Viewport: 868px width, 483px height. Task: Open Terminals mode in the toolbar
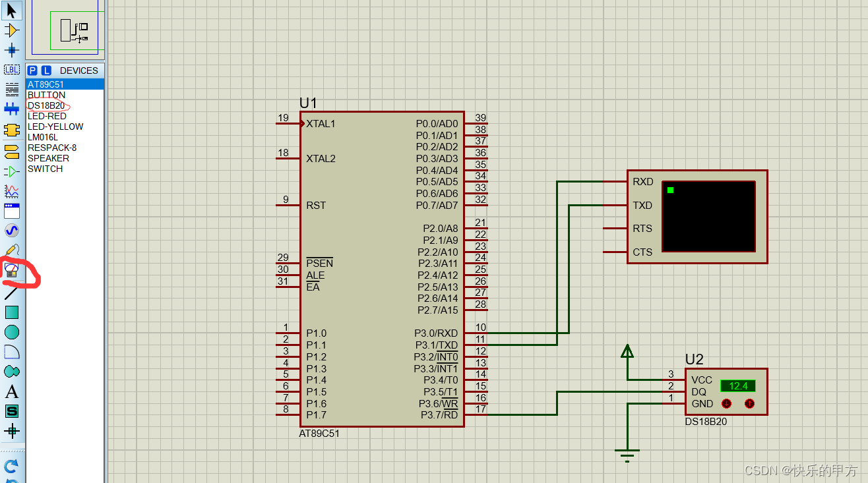coord(12,152)
